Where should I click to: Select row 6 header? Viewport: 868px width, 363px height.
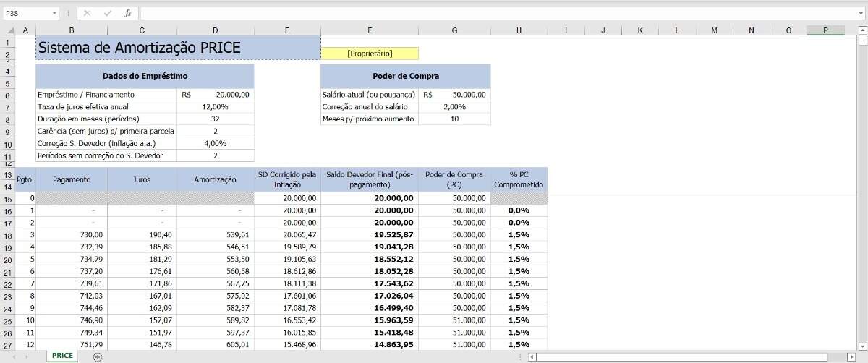click(7, 95)
